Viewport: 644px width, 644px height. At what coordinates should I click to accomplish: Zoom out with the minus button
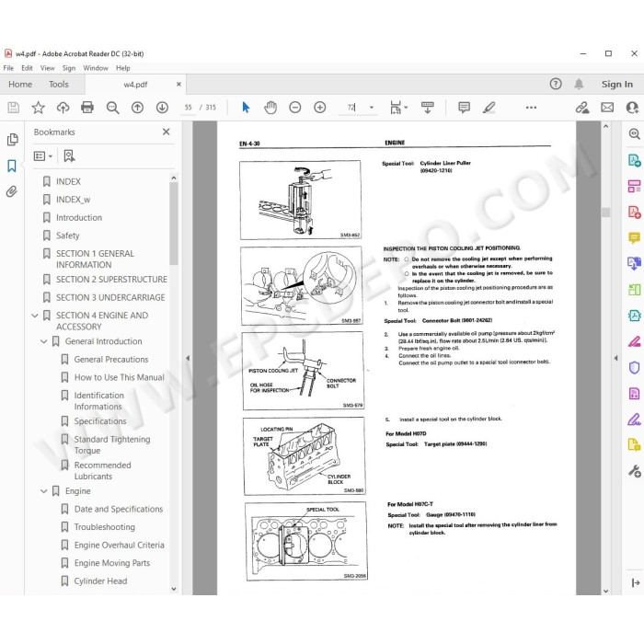pyautogui.click(x=295, y=108)
